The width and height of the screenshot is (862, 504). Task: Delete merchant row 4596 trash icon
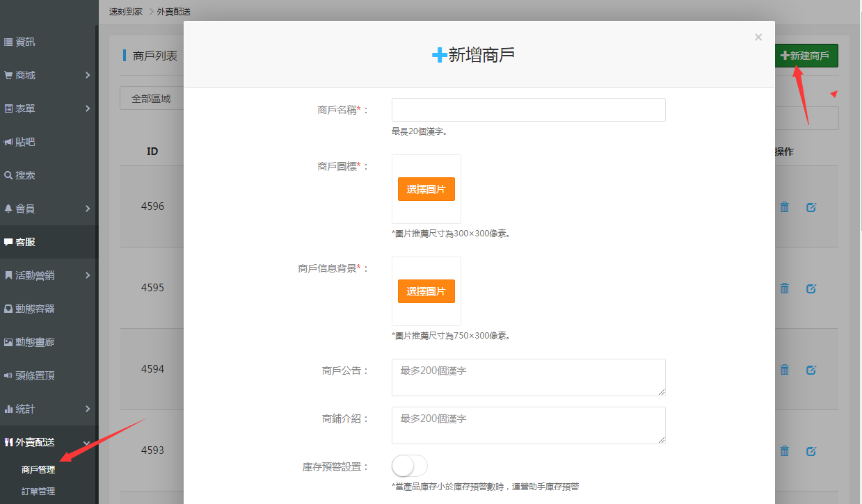coord(785,206)
